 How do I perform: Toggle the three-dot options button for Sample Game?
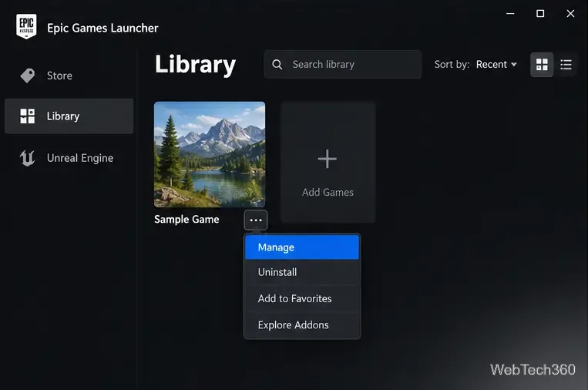click(256, 220)
